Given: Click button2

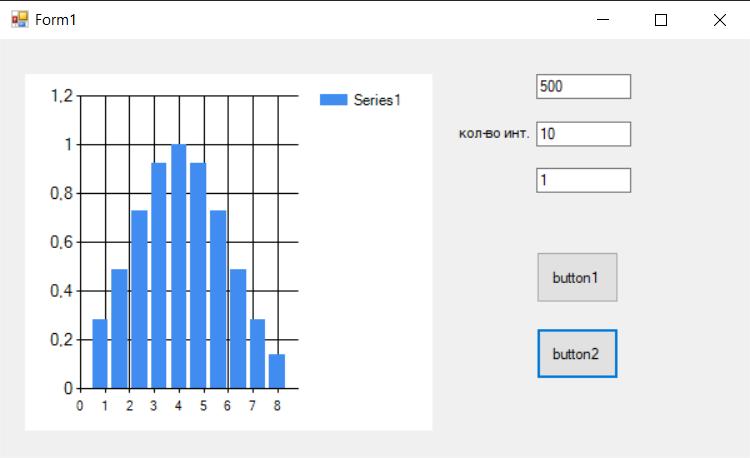Looking at the screenshot, I should (577, 354).
